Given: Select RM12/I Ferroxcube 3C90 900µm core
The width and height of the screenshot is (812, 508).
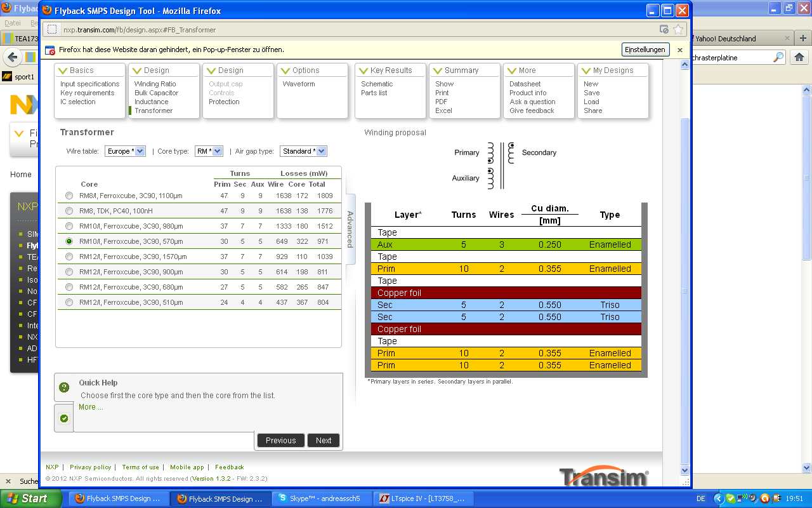Looking at the screenshot, I should 69,272.
